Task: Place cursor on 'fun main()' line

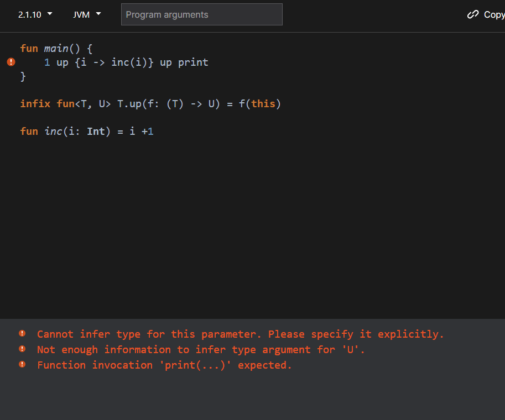Action: 56,49
